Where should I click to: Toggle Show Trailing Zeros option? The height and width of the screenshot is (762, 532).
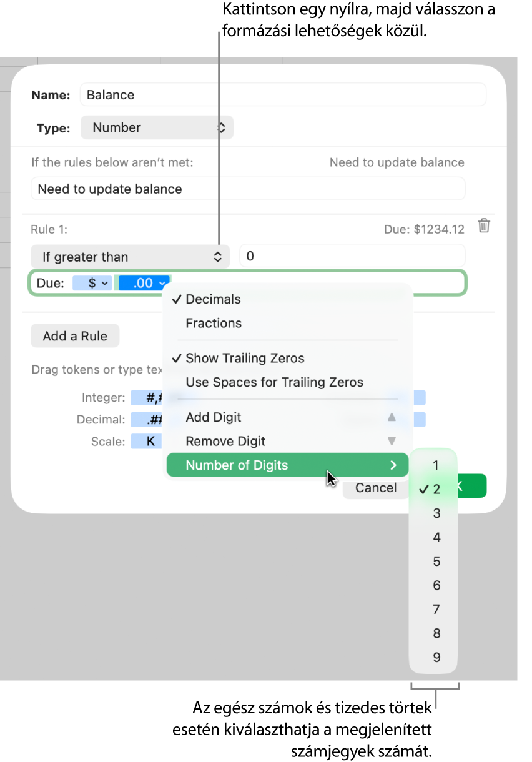(x=245, y=358)
